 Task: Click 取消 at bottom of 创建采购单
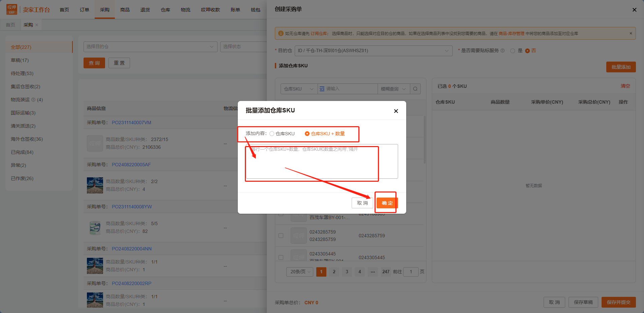tap(554, 302)
